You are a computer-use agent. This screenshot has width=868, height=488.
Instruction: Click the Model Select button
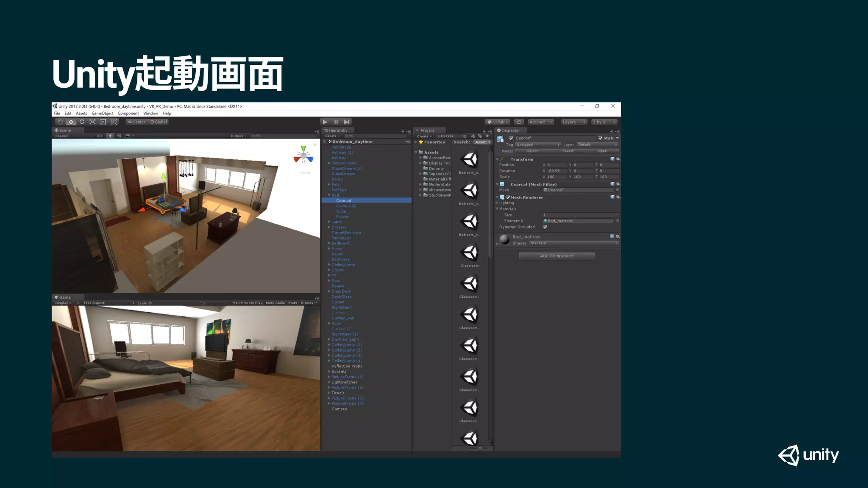[532, 151]
